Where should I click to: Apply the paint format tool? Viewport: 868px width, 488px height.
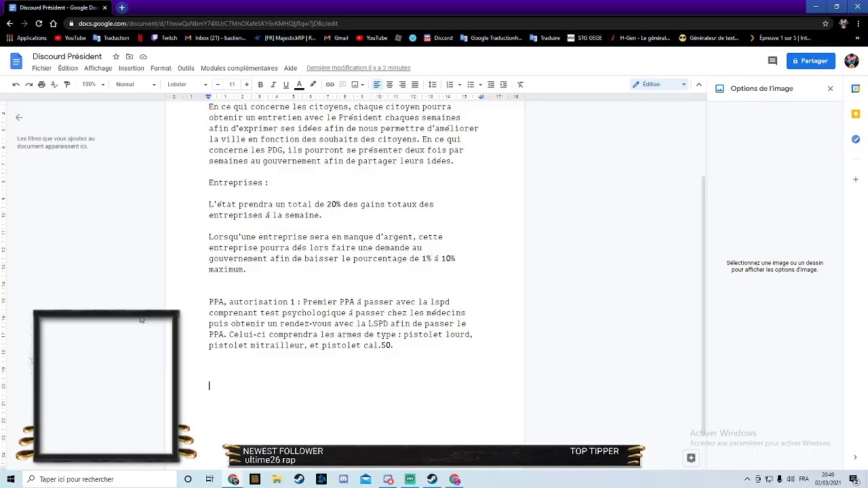tap(66, 85)
